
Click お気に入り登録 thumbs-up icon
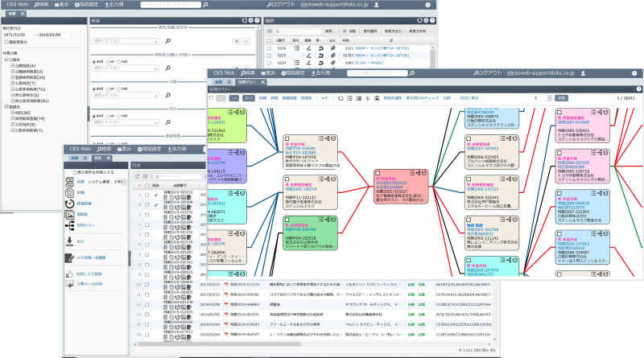pos(71,275)
